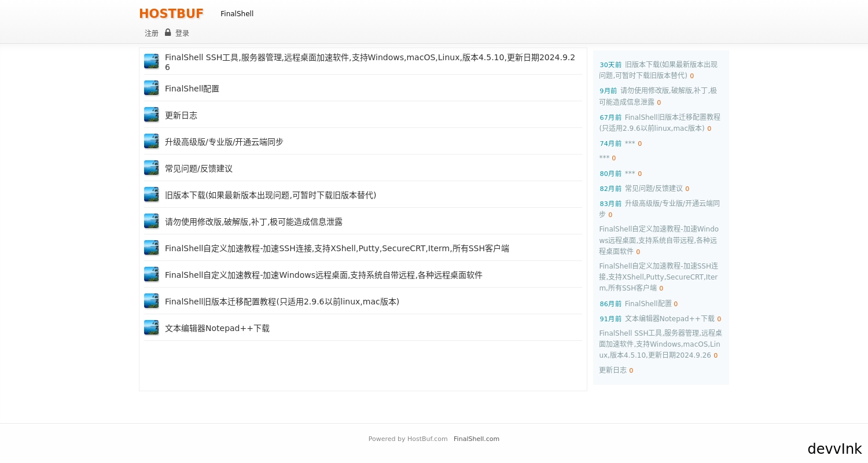The image size is (868, 463).
Task: Click the 80月前 timestamp in the sidebar
Action: coord(610,174)
